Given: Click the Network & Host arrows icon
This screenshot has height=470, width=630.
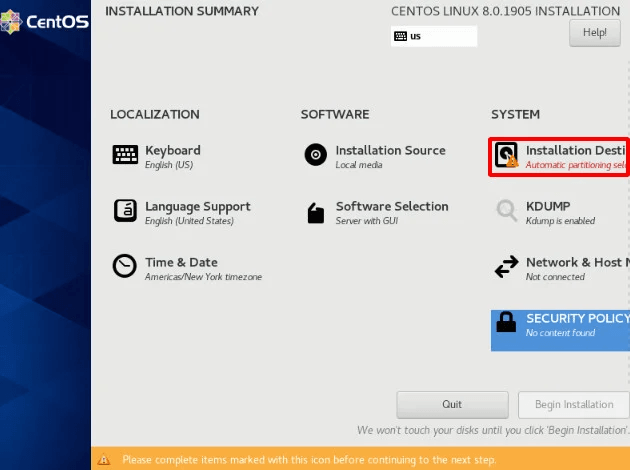Looking at the screenshot, I should pyautogui.click(x=506, y=267).
